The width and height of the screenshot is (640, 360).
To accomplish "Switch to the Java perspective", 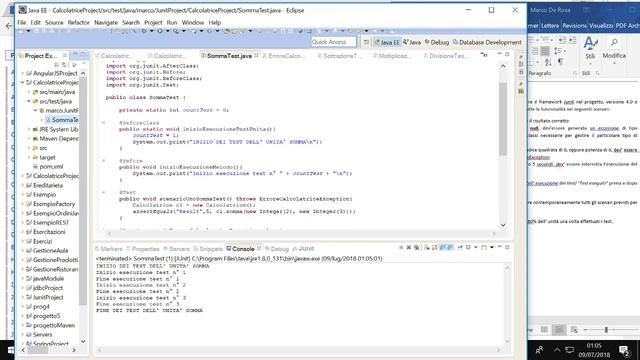I will coord(412,42).
